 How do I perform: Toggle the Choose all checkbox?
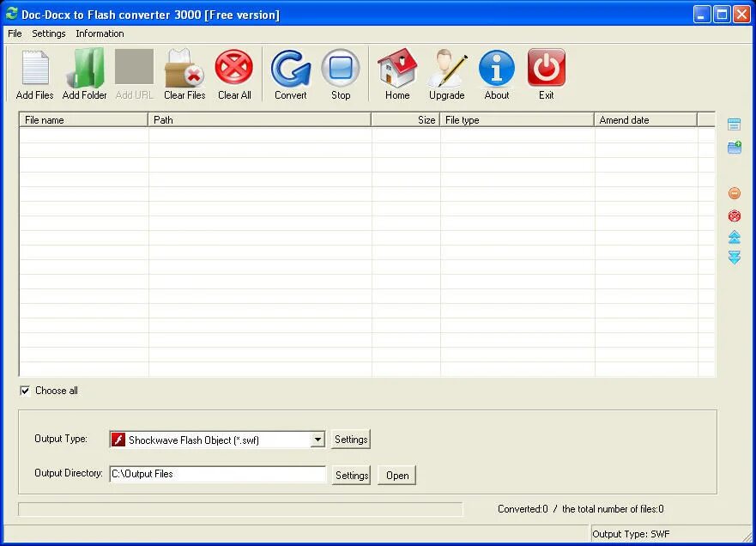click(x=25, y=391)
